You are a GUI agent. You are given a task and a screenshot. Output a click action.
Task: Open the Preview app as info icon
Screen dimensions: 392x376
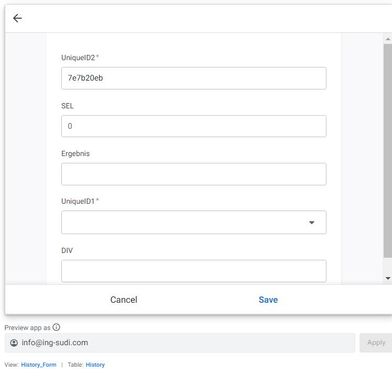(56, 327)
